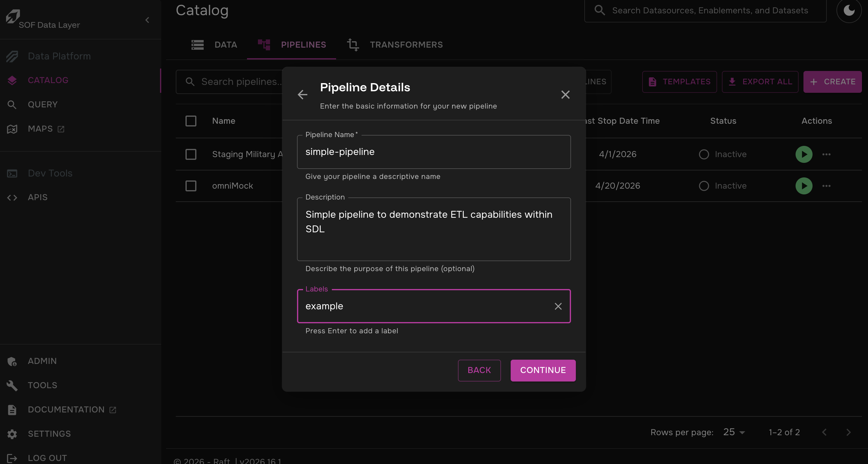The image size is (868, 464).
Task: Collapse the sidebar with the chevron arrow
Action: pyautogui.click(x=147, y=20)
